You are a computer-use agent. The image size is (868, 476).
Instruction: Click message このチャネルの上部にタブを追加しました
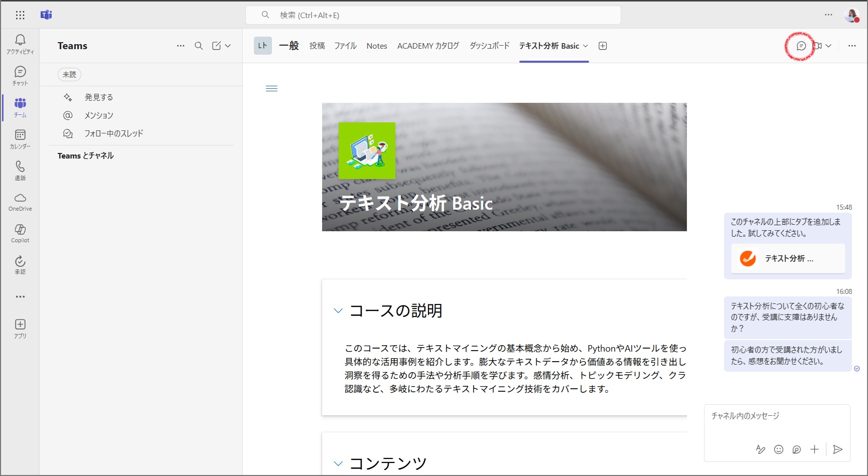pyautogui.click(x=786, y=227)
